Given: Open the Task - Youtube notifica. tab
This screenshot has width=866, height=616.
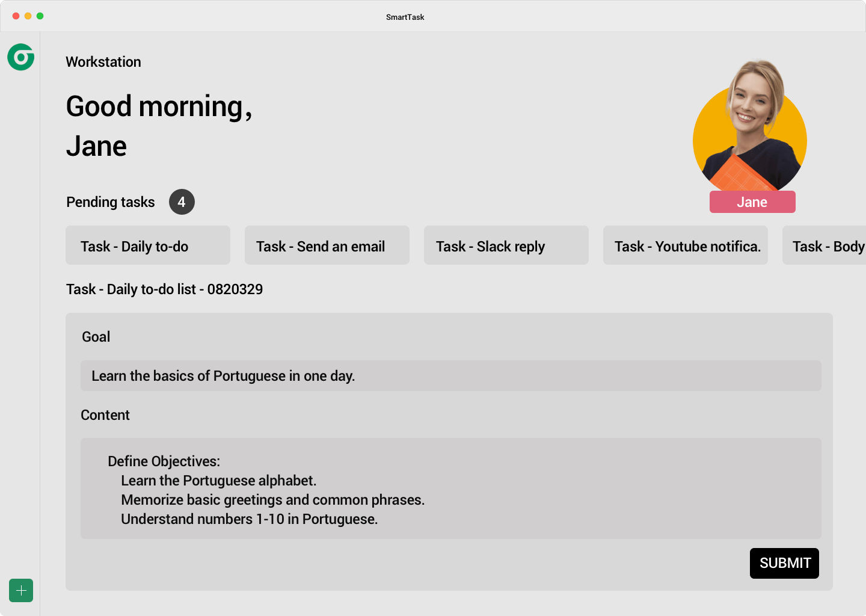Looking at the screenshot, I should click(685, 245).
